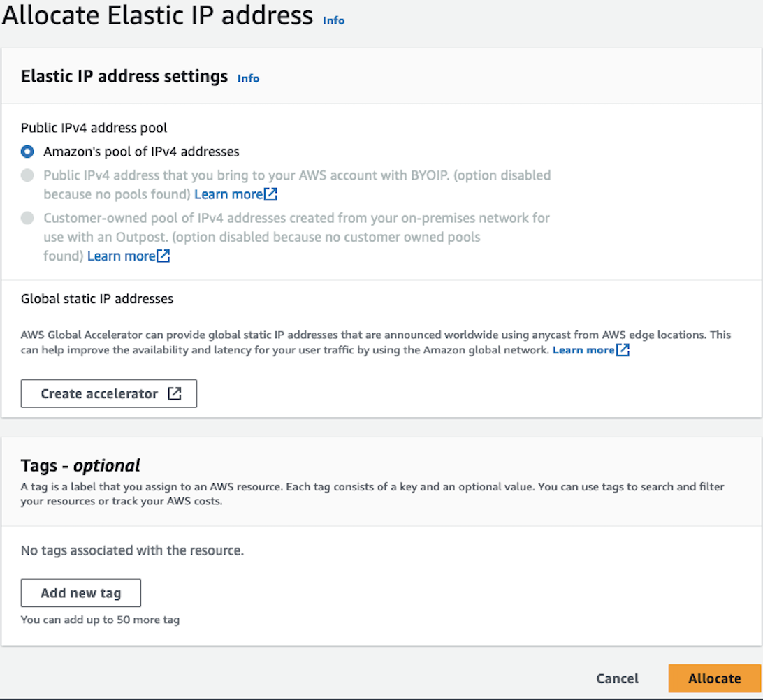Select the BYOIP public IPv4 address radio
Screen dimensions: 763x700
(x=27, y=175)
